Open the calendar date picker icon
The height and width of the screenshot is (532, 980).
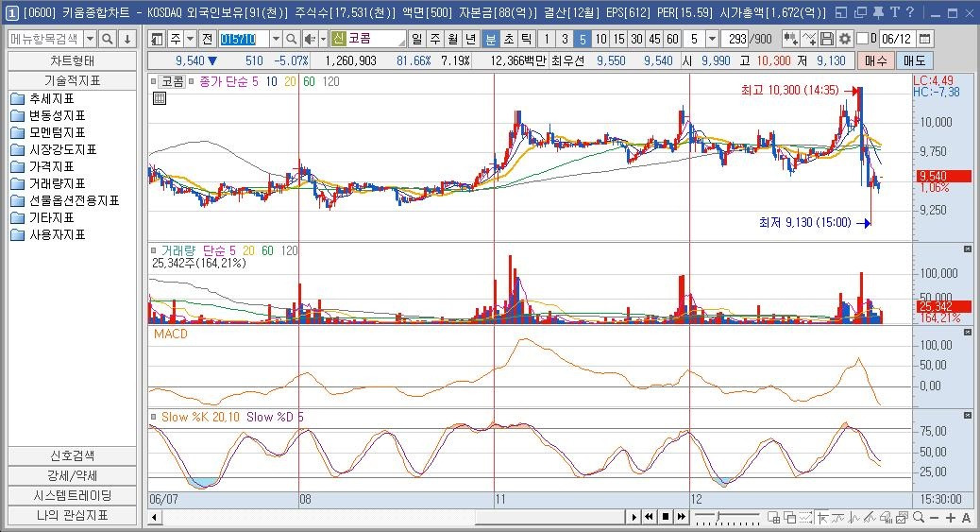[925, 39]
